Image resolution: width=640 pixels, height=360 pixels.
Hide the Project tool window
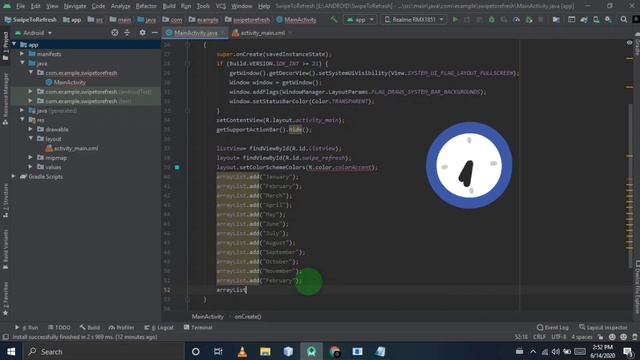coord(155,33)
